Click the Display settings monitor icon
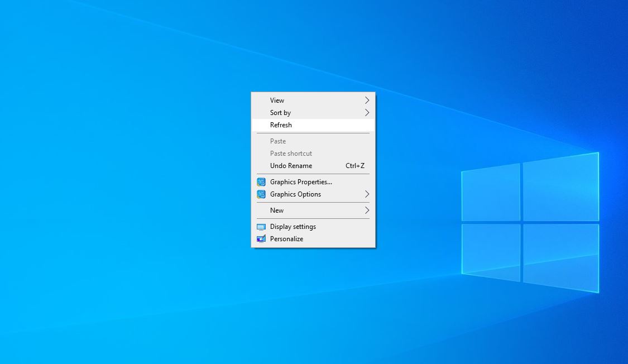This screenshot has width=628, height=364. pos(261,227)
